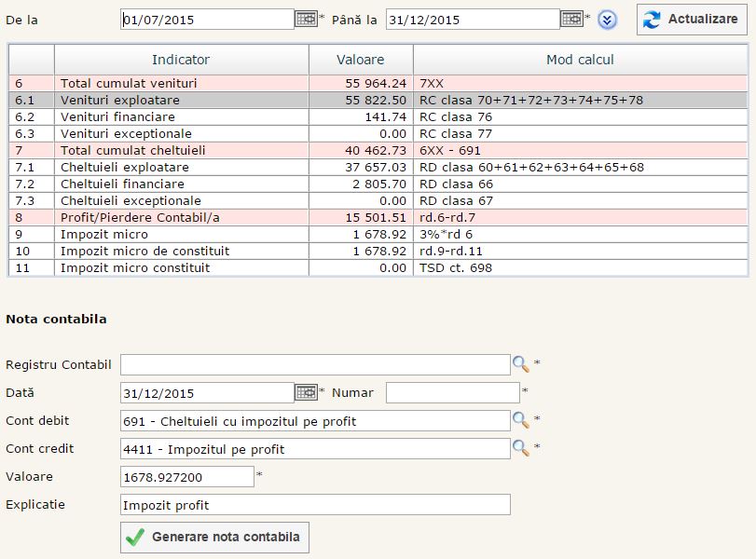Expand the blue double-chevron filter options
Image resolution: width=756 pixels, height=559 pixels.
(608, 20)
